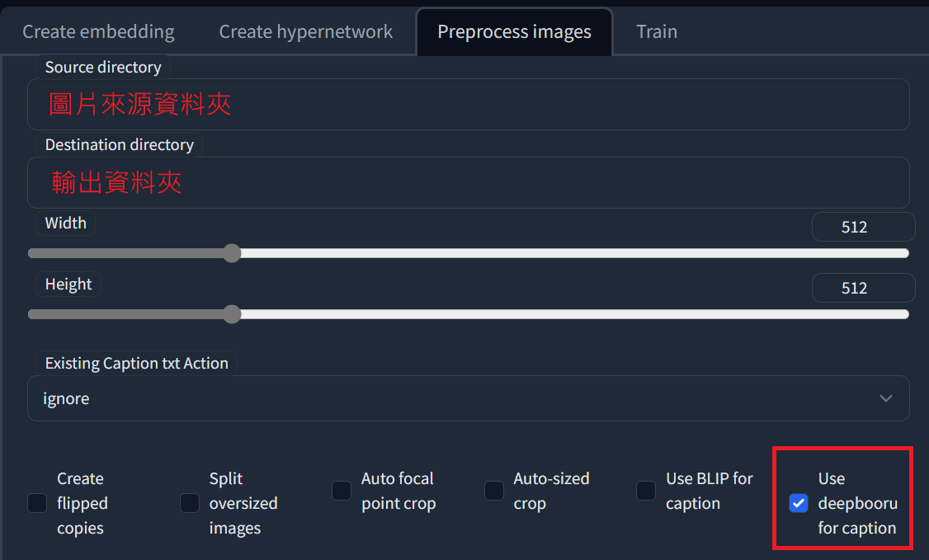Open the Create hypernetwork tab
The image size is (929, 560).
tap(305, 31)
